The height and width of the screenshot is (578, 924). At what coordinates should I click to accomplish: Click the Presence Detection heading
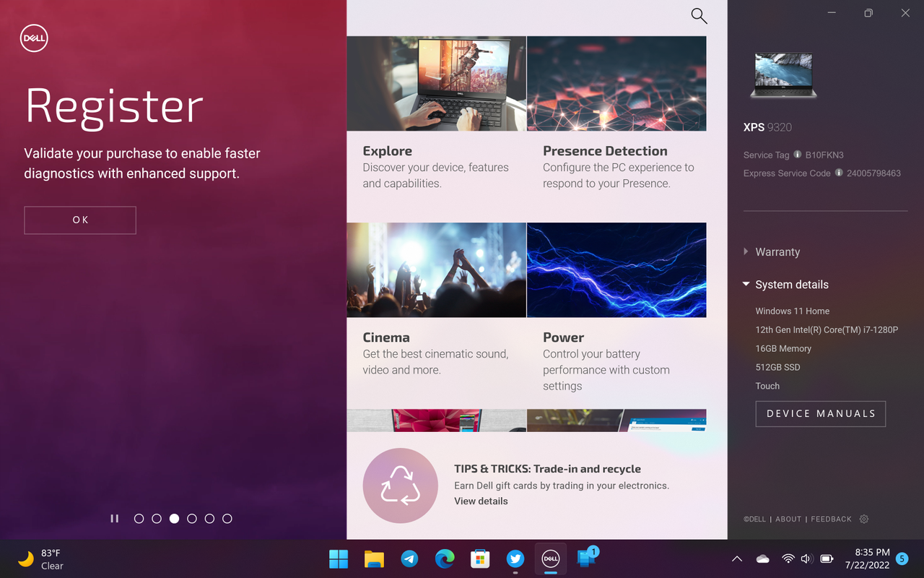(x=605, y=151)
